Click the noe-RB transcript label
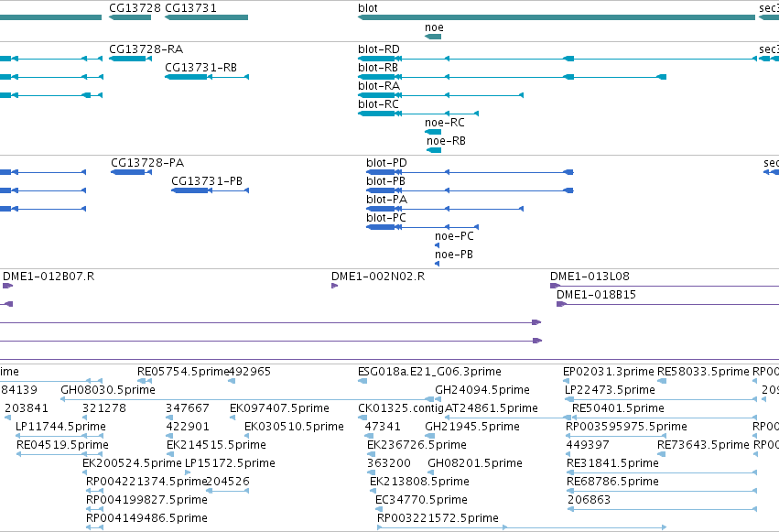Image resolution: width=779 pixels, height=532 pixels. coord(446,141)
